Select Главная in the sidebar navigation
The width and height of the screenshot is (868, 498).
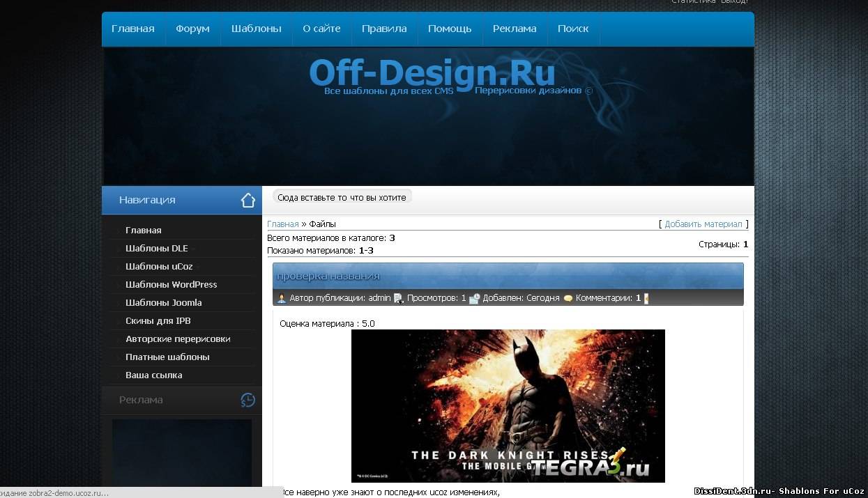coord(144,230)
